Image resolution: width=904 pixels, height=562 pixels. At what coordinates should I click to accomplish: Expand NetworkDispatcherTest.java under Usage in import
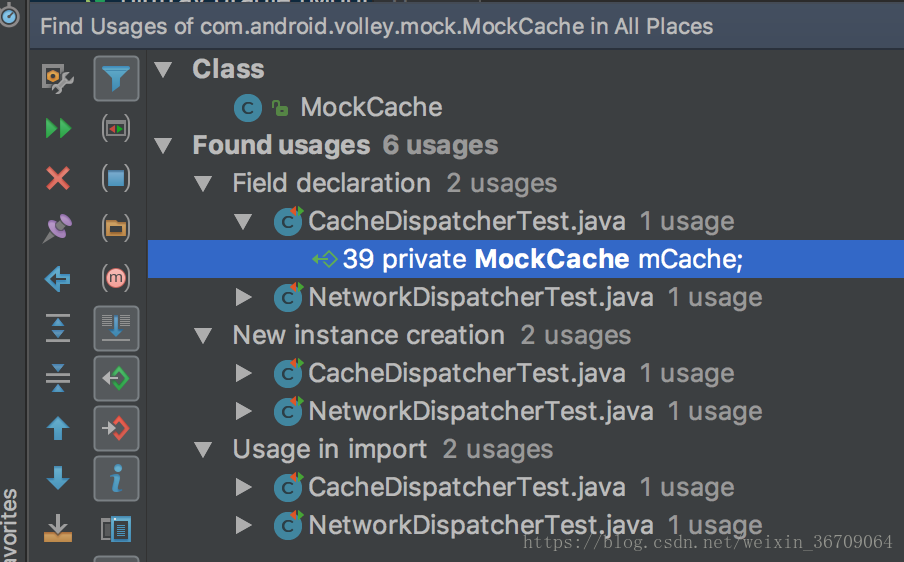coord(244,525)
